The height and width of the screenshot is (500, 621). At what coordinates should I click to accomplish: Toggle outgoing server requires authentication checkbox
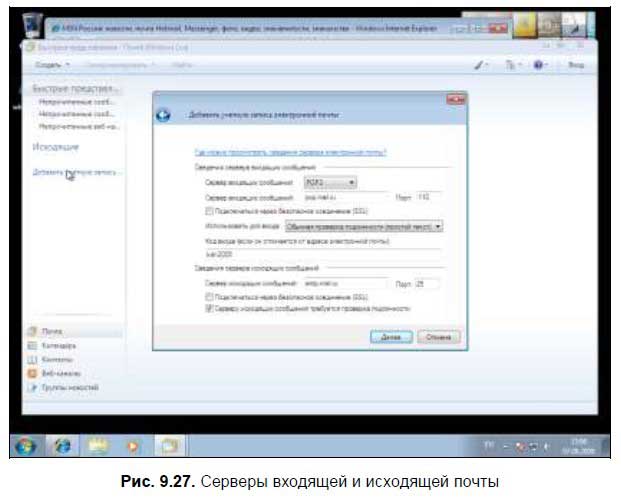pyautogui.click(x=209, y=308)
